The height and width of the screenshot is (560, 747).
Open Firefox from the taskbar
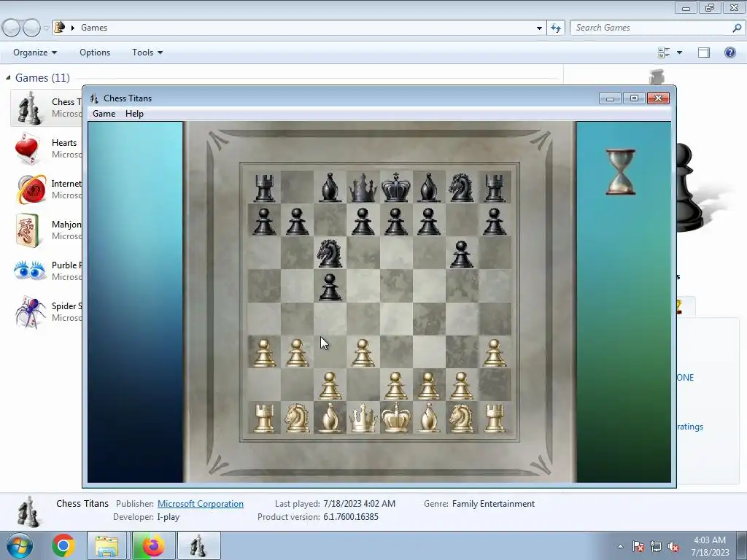[153, 546]
